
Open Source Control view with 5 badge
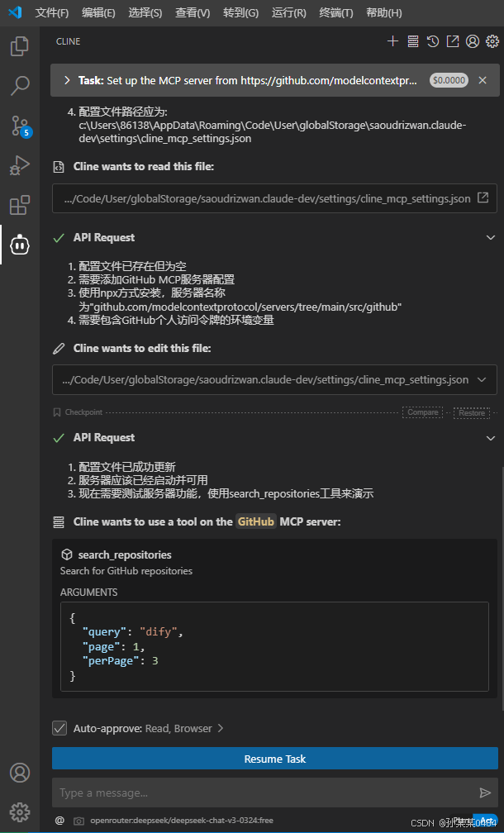[20, 126]
